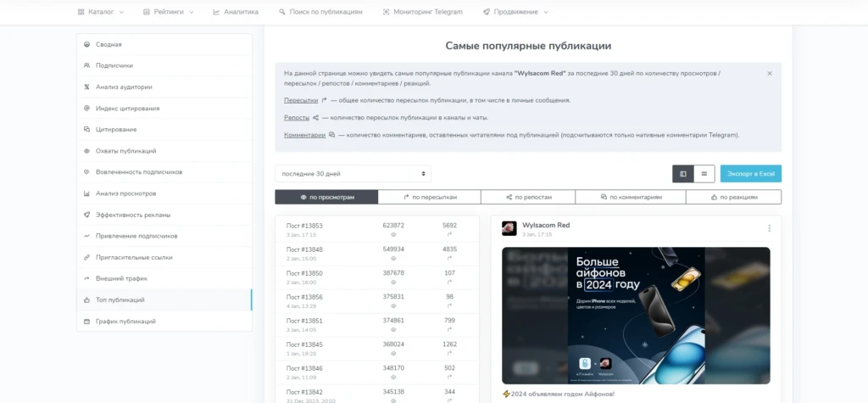
Task: Open Мониторинг Telegram section
Action: click(422, 12)
